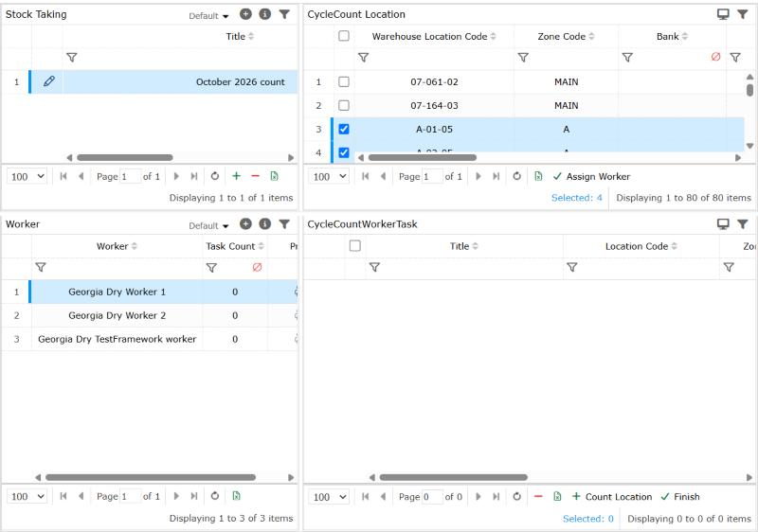The height and width of the screenshot is (532, 758).
Task: Click the filter funnel in Stock Taking header
Action: 284,14
